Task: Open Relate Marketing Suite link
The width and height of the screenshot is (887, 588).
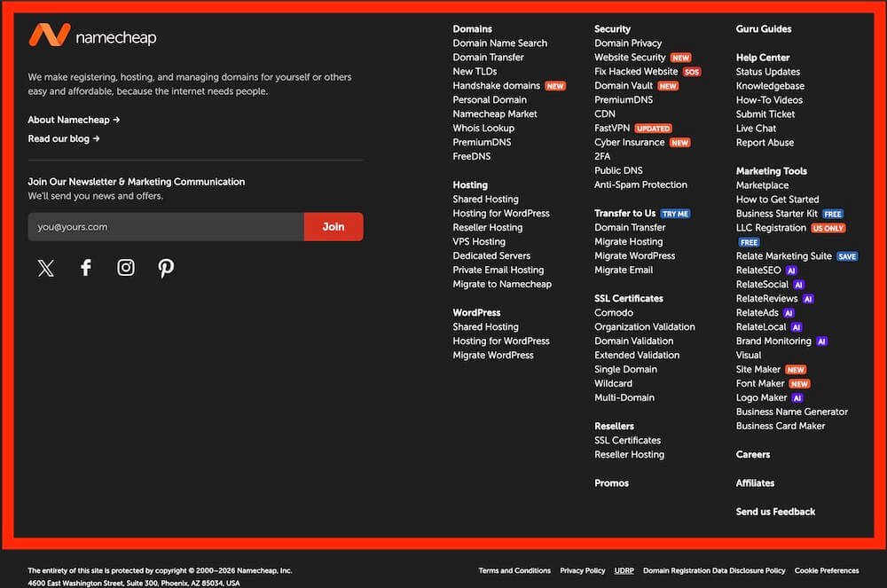Action: click(783, 256)
